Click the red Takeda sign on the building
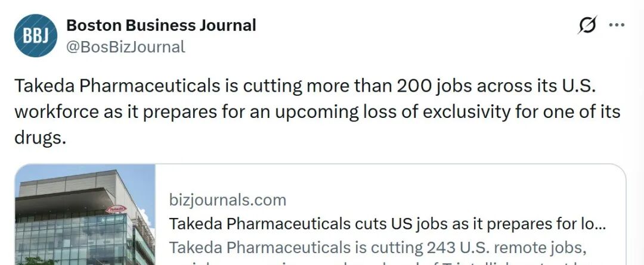Screen dimensions: 644x265 pyautogui.click(x=116, y=209)
